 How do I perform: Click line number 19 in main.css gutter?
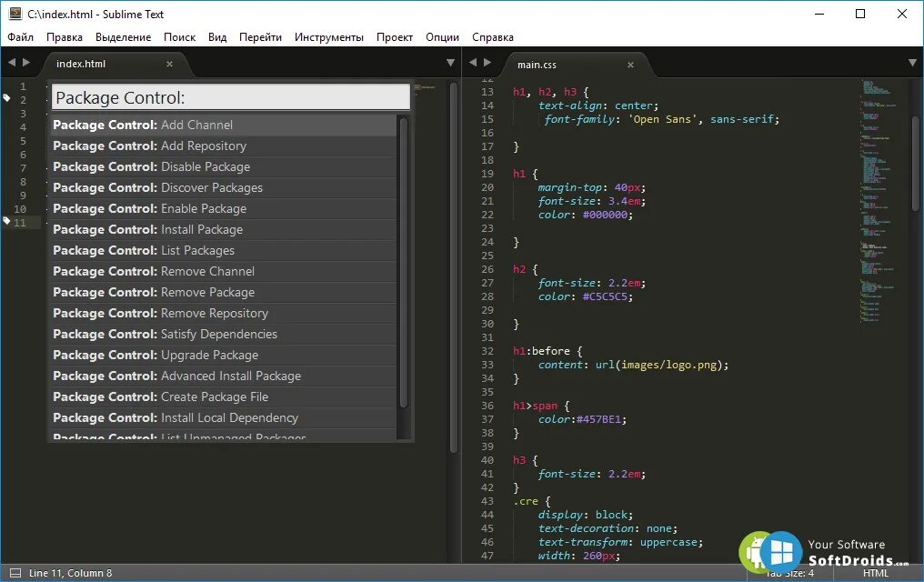pos(487,174)
